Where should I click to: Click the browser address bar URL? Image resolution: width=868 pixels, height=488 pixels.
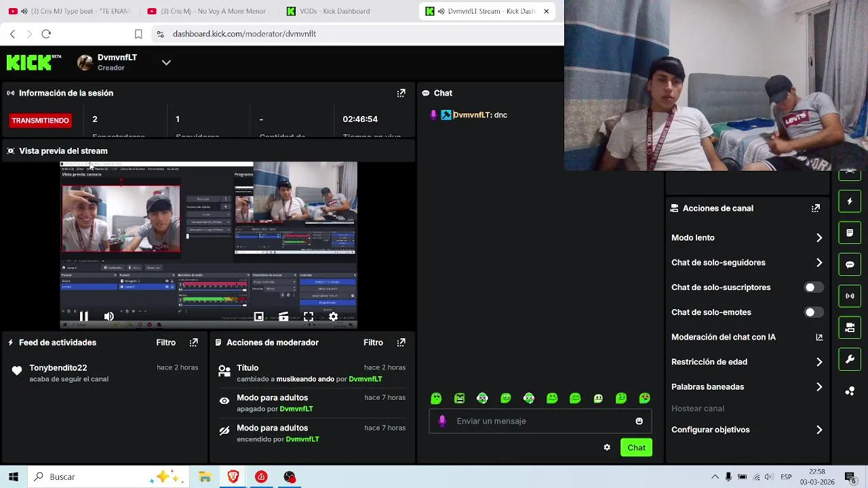(x=244, y=34)
